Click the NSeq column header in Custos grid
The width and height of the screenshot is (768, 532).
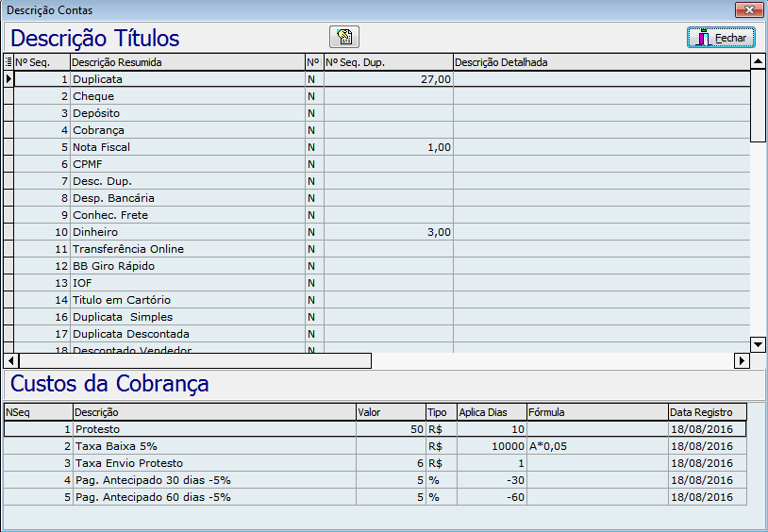(x=39, y=412)
